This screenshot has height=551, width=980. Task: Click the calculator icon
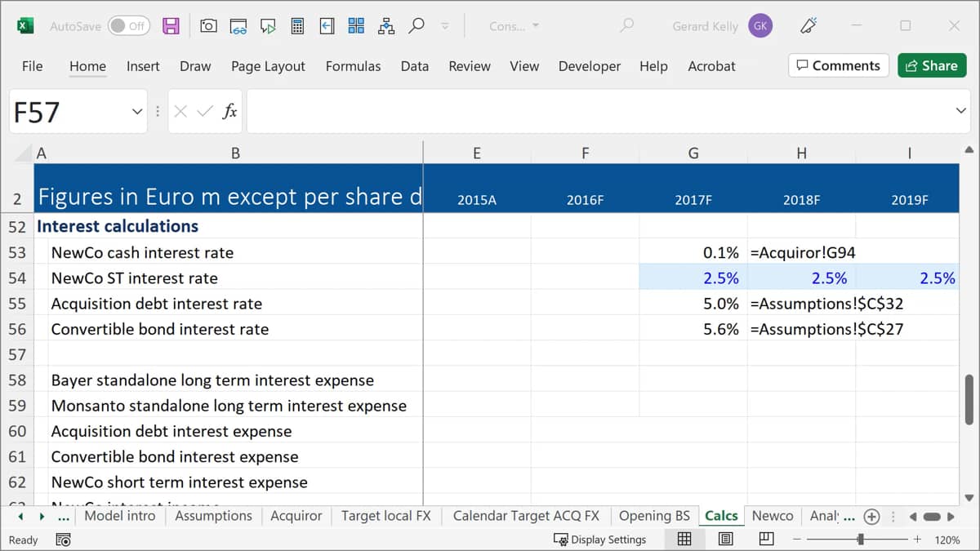pos(297,26)
